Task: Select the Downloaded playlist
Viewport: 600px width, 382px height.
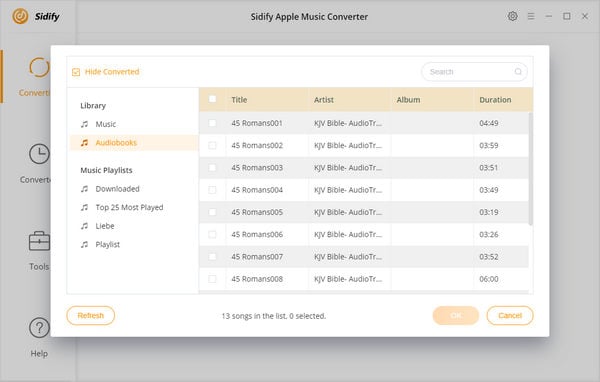Action: tap(117, 189)
